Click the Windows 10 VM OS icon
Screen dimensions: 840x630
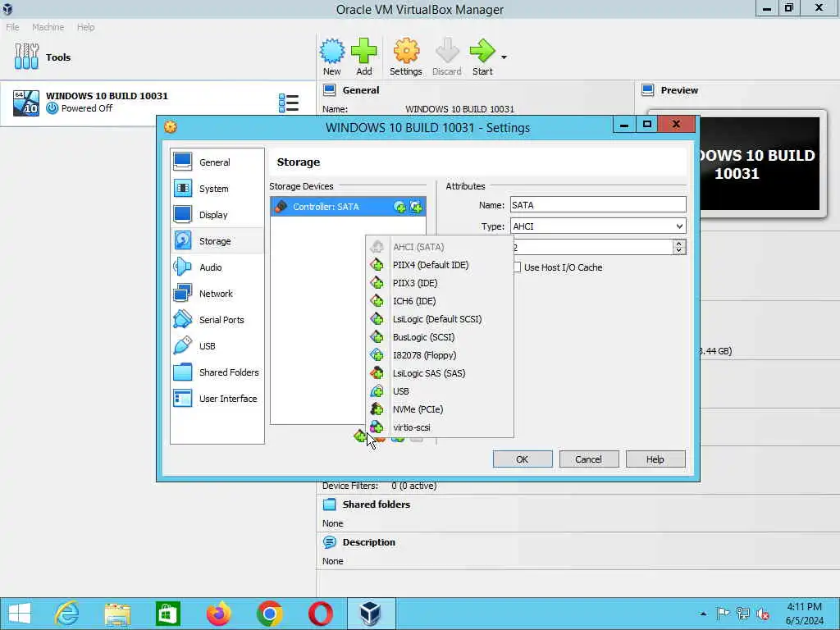pos(26,103)
